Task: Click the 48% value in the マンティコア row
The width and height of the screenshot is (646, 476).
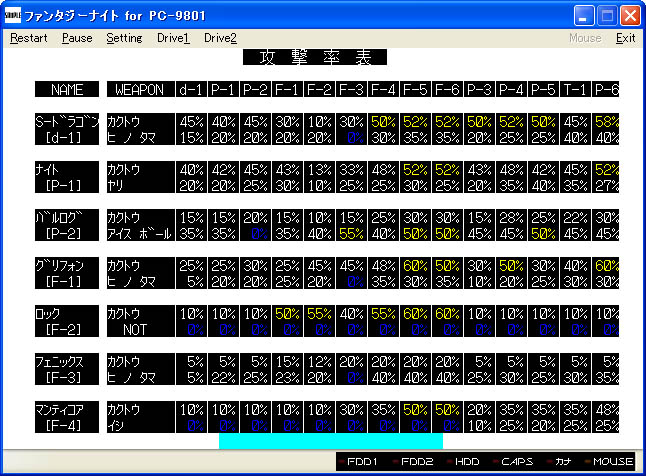Action: tap(607, 410)
